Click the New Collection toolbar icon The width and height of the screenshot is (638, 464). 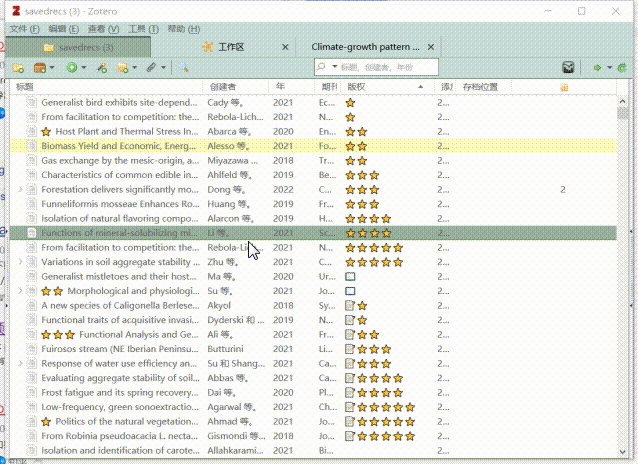click(19, 67)
